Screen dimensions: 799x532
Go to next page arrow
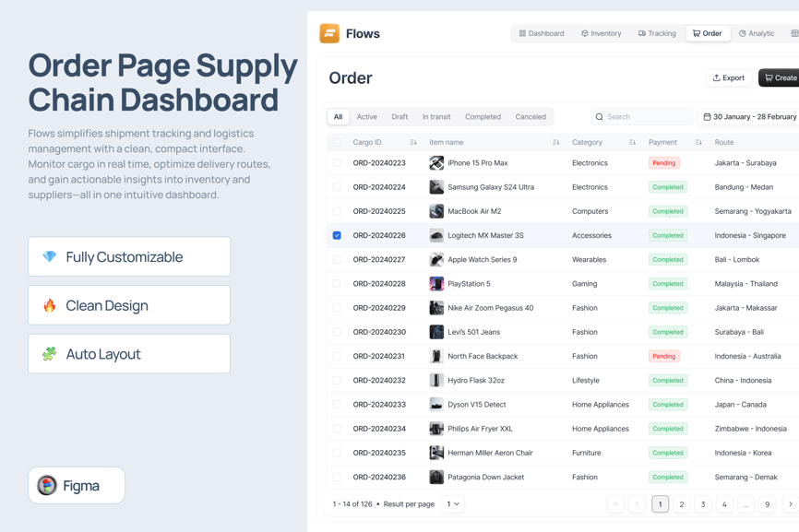tap(790, 504)
